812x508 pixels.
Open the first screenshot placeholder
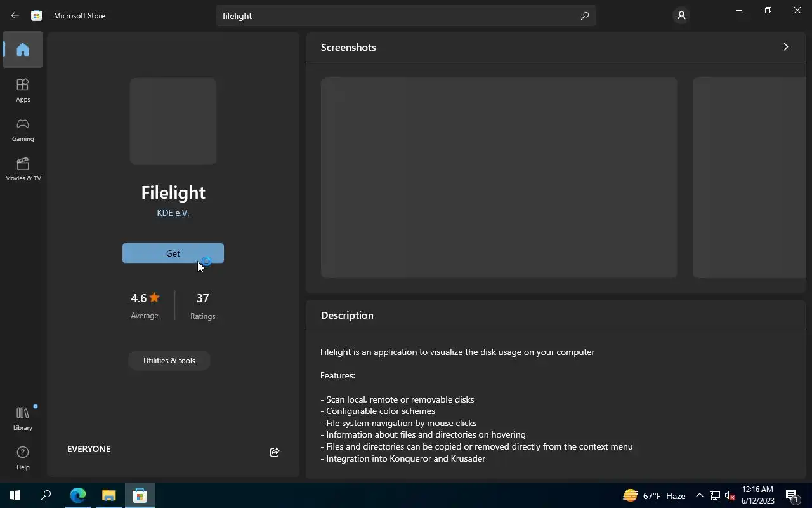(499, 178)
